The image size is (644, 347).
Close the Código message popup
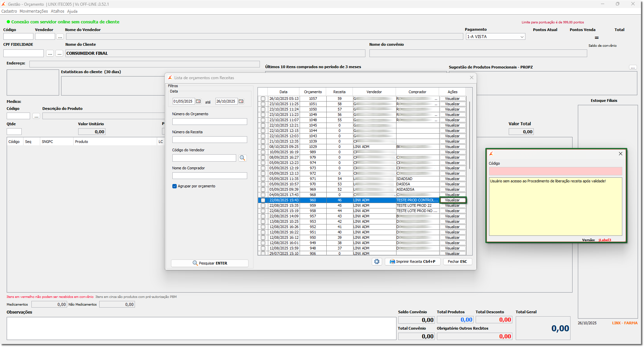[620, 154]
